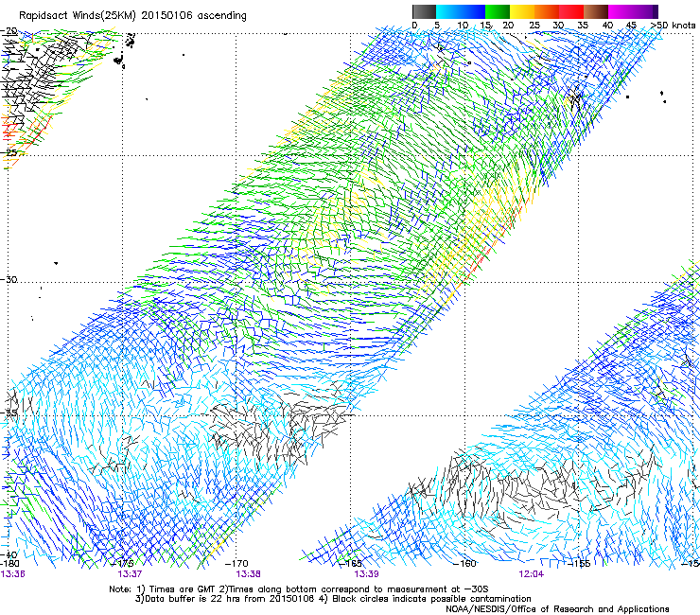This screenshot has width=700, height=615.
Task: Click longitude label '-180'
Action: (9, 564)
